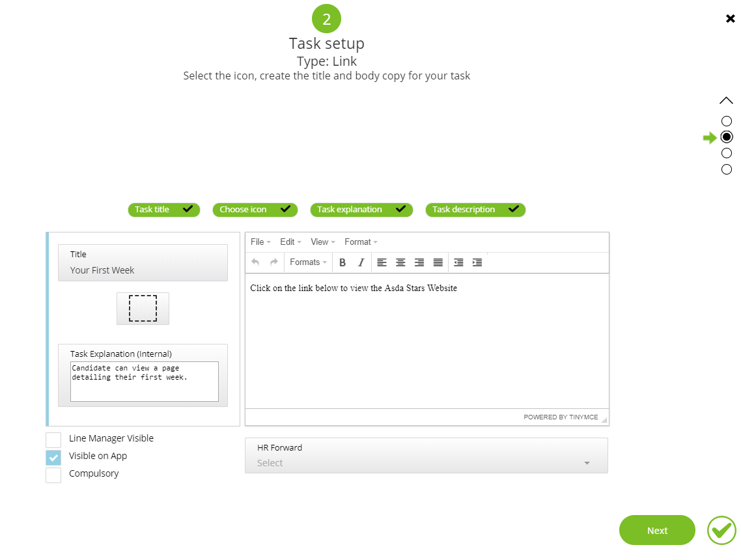The image size is (741, 560).
Task: Uncheck the Visible on App checkbox
Action: coord(53,457)
